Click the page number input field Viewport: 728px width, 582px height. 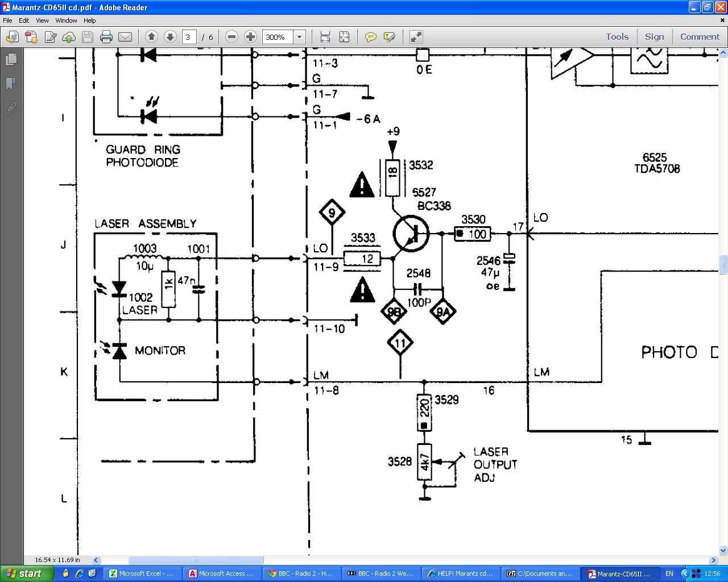(x=189, y=37)
